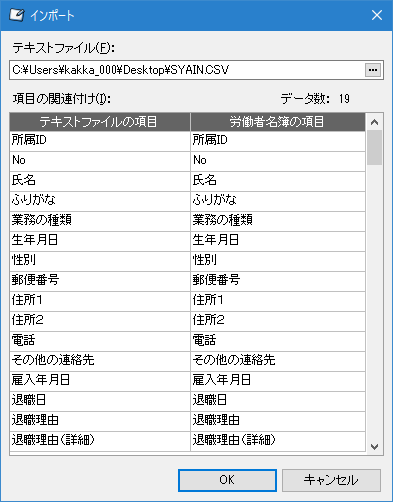This screenshot has height=502, width=393.
Task: Click the テキストファイルの項目 column header
Action: [100, 122]
